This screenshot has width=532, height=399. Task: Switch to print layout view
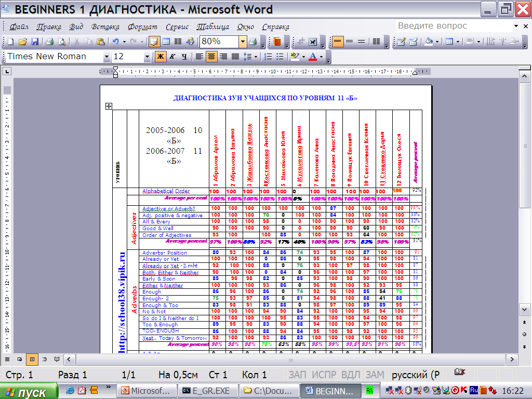(32, 359)
